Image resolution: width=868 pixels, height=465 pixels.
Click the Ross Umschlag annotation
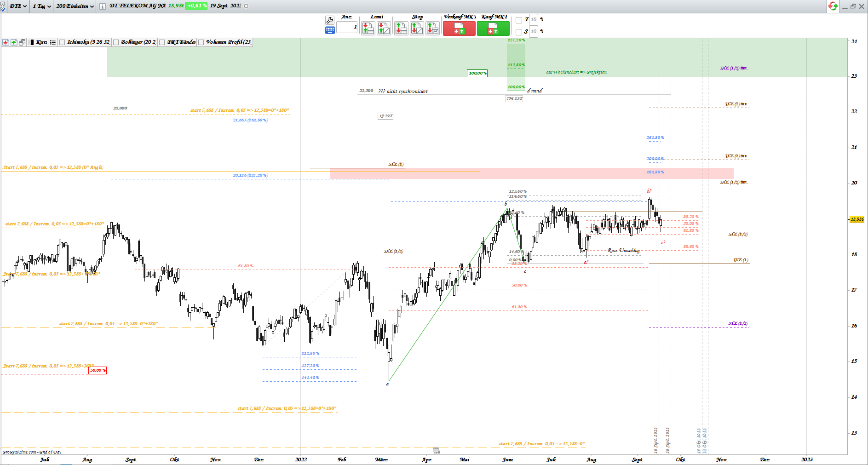pyautogui.click(x=623, y=250)
